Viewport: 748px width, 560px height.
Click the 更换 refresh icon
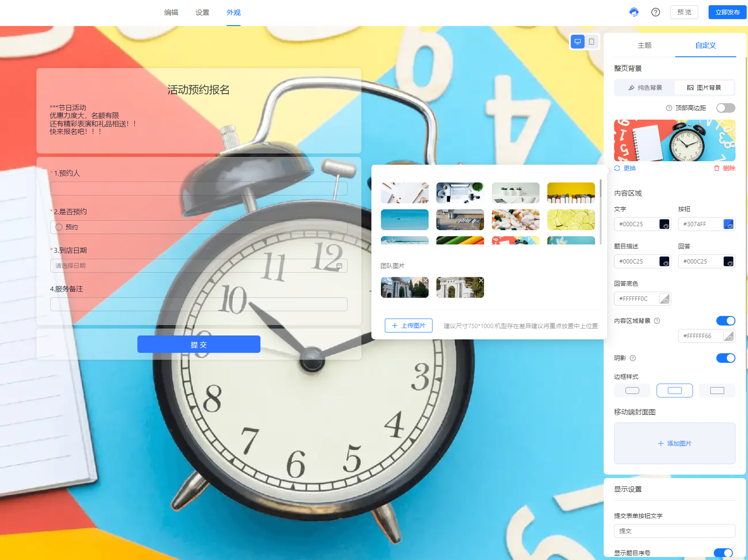click(617, 168)
